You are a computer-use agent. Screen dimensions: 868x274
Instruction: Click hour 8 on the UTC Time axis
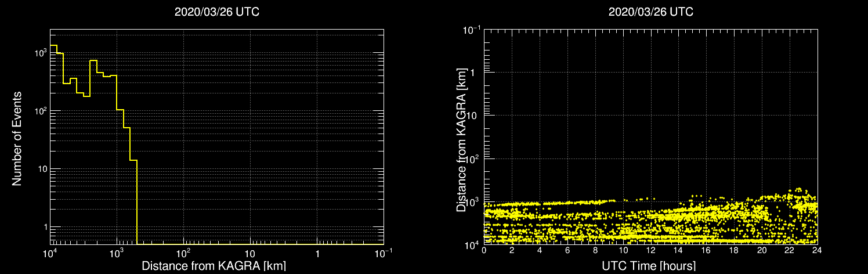595,251
